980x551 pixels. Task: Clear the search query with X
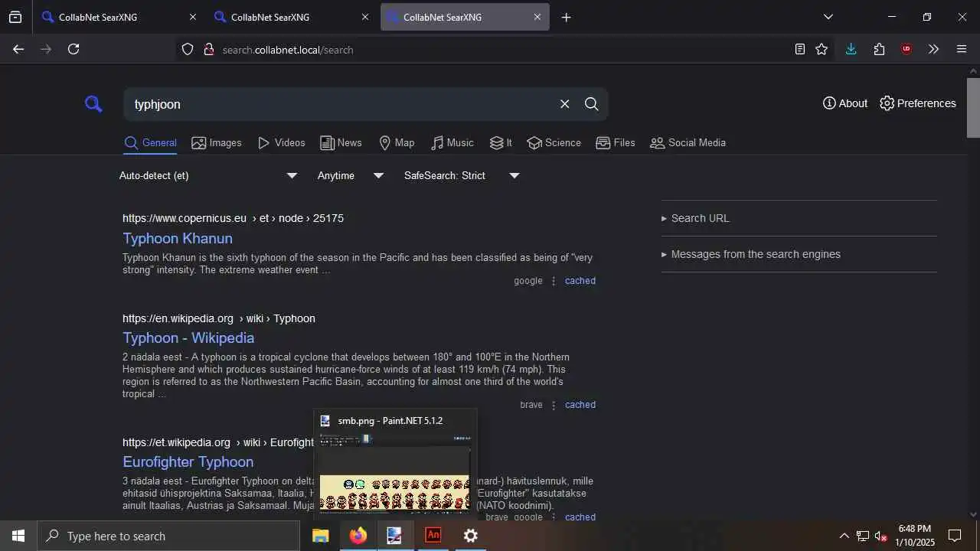pos(564,104)
